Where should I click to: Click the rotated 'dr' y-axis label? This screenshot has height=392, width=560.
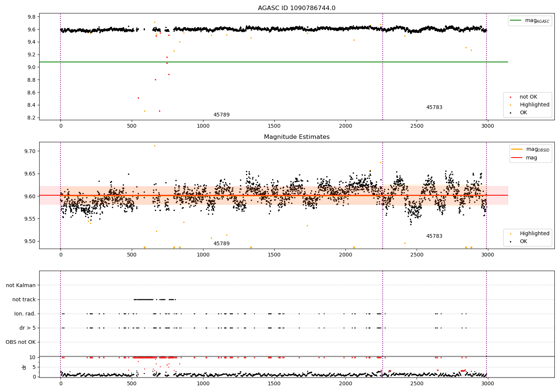coord(24,367)
